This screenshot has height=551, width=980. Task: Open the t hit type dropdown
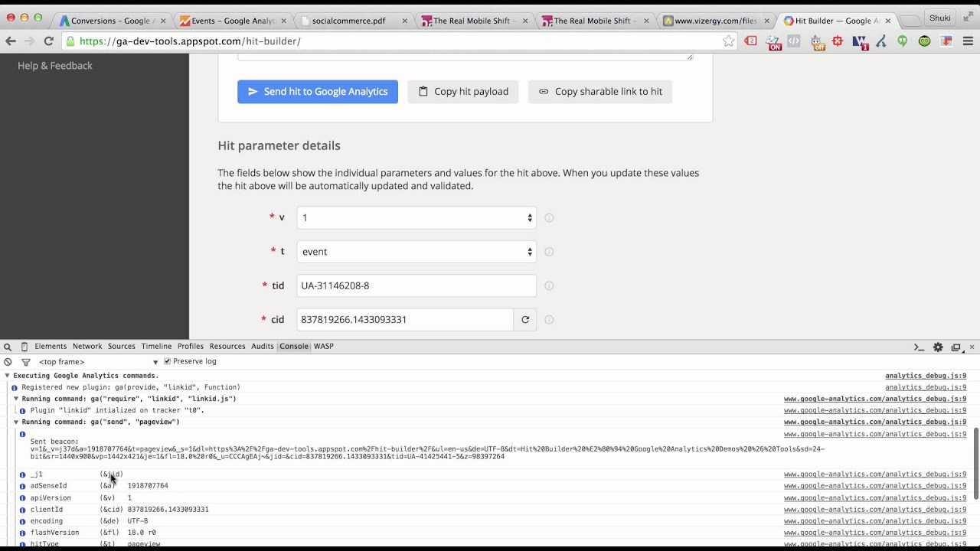pos(416,252)
